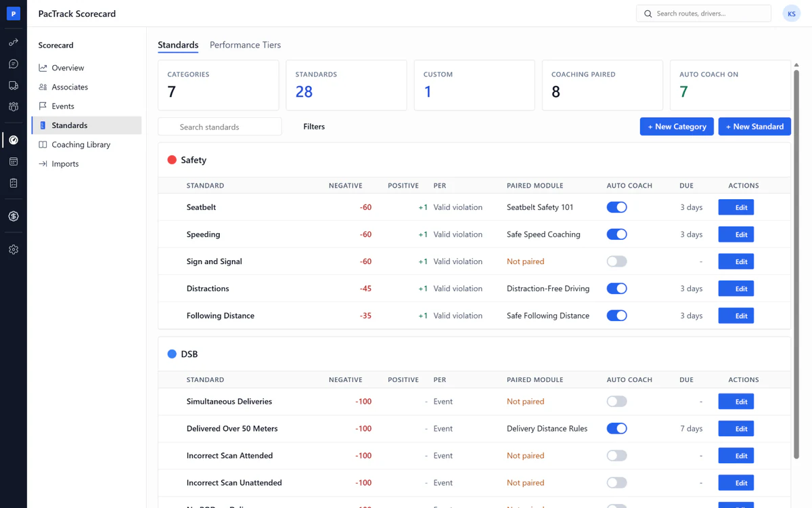Edit the Simultaneous Deliveries standard

click(736, 402)
